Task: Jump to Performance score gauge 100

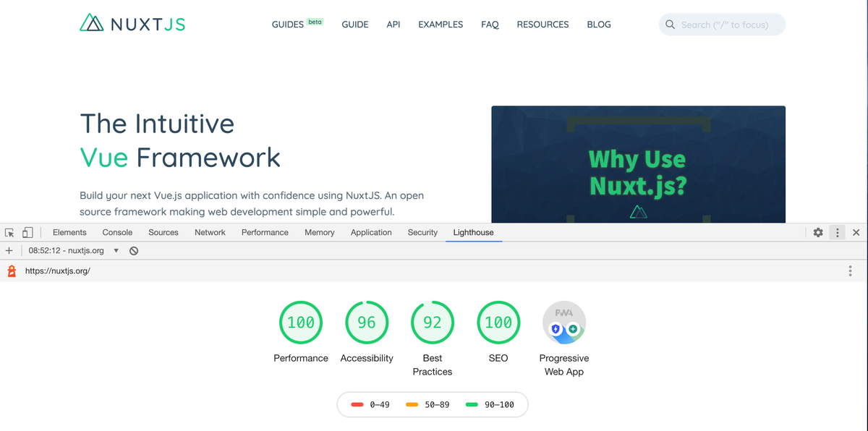Action: [301, 323]
